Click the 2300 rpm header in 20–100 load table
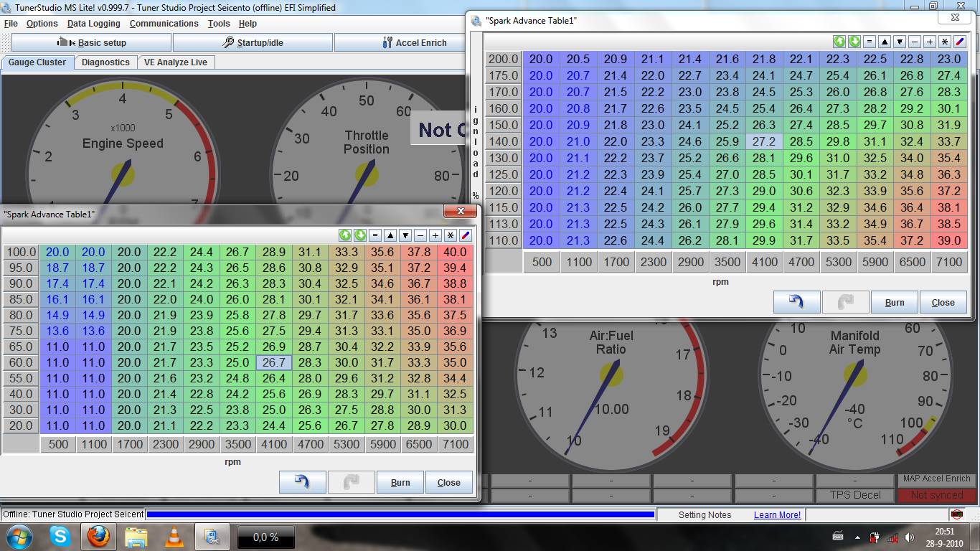The image size is (980, 551). 166,444
